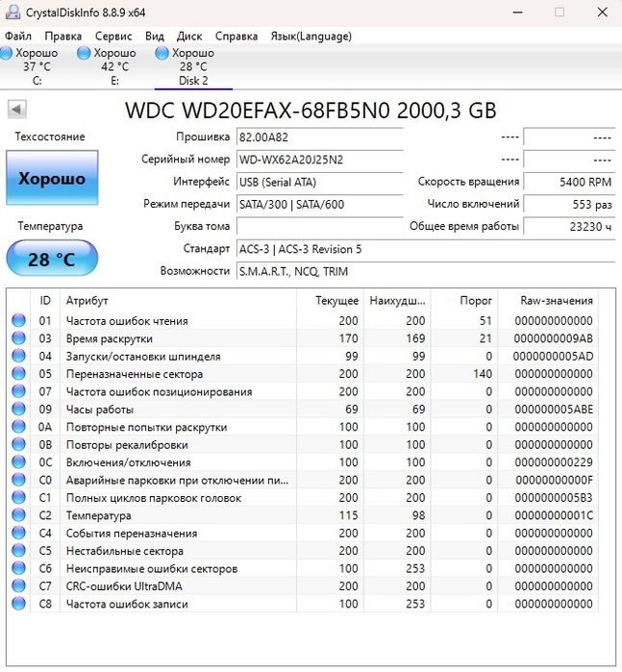The width and height of the screenshot is (622, 672).
Task: Click status orb for attribute C6
Action: click(18, 568)
